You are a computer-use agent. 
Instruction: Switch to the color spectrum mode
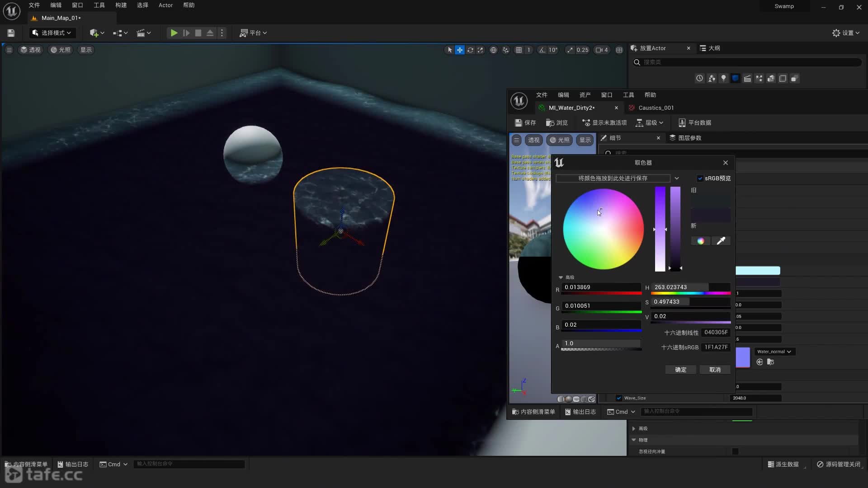pos(700,241)
